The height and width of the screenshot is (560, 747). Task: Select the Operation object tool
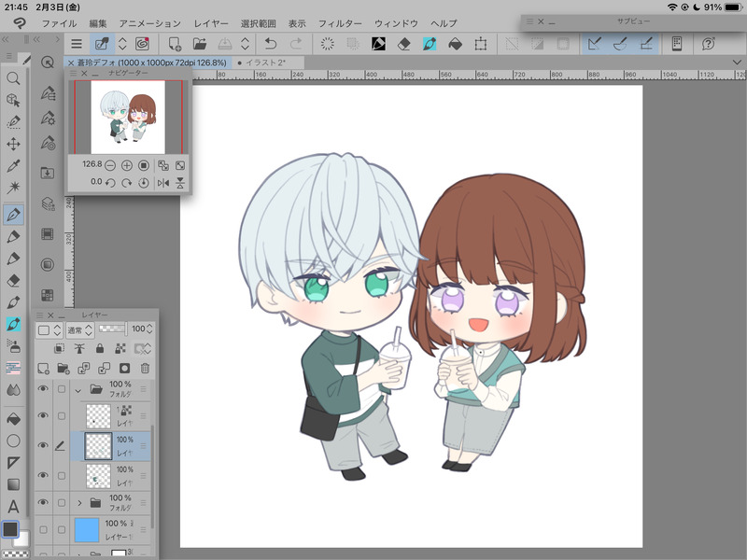pyautogui.click(x=13, y=100)
